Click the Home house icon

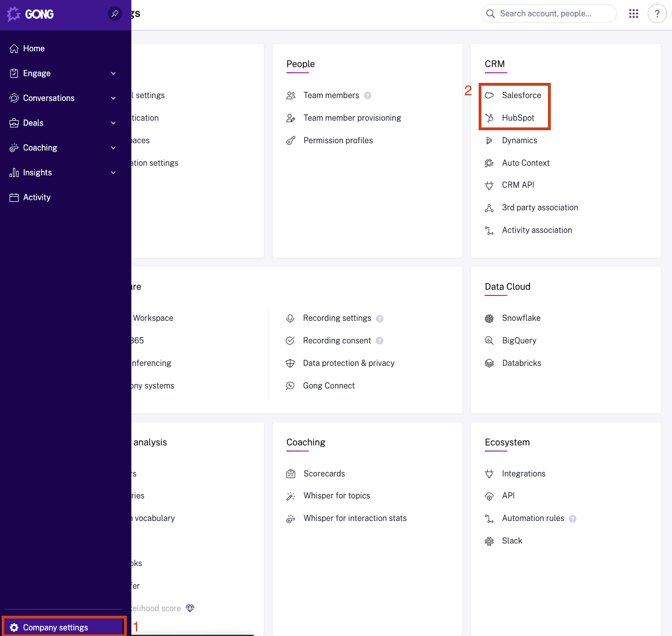coord(14,48)
